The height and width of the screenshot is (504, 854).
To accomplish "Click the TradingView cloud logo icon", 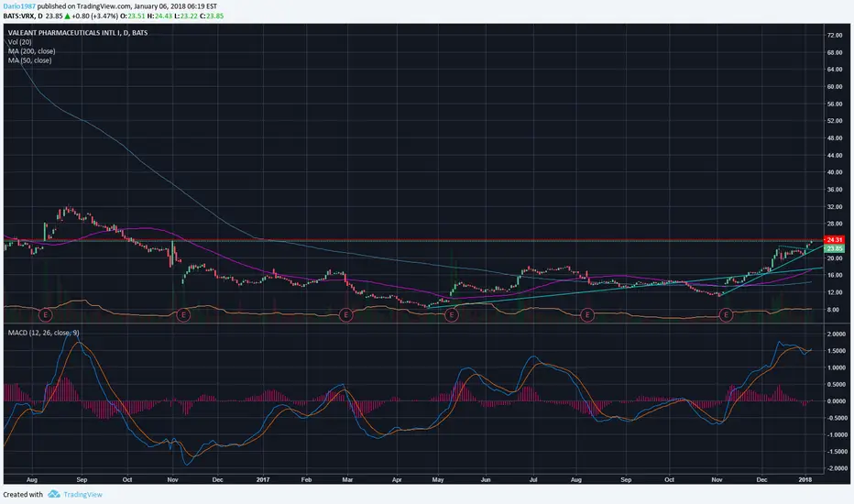I will pyautogui.click(x=53, y=494).
